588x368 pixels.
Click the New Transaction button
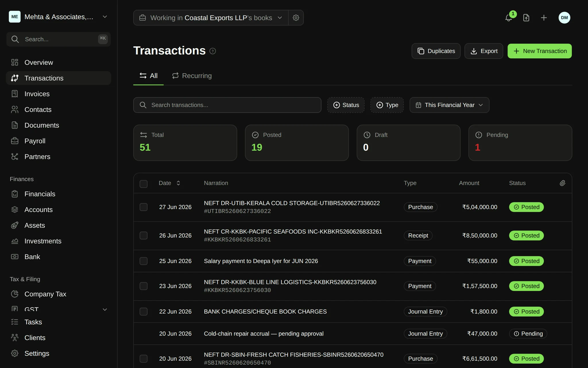539,51
